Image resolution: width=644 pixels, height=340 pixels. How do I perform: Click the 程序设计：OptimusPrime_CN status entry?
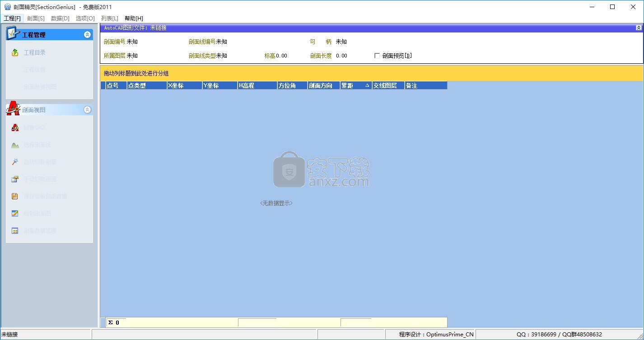(x=436, y=335)
